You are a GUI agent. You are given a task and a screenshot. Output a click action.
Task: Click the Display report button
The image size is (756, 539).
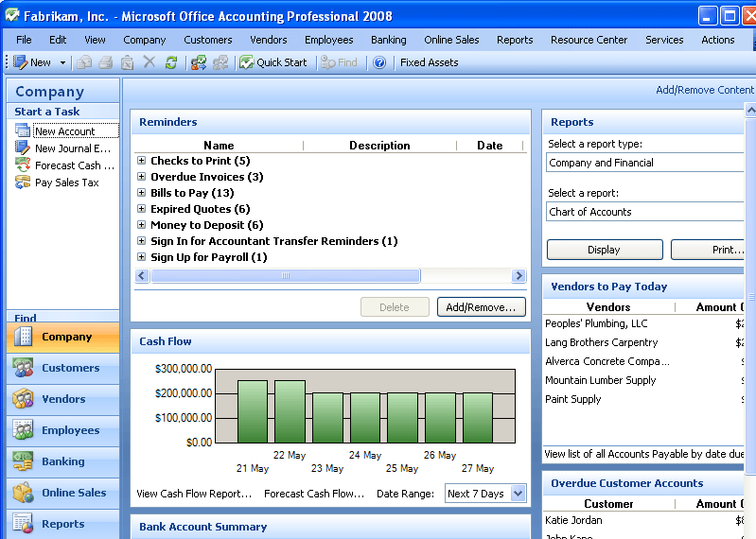[x=605, y=250]
